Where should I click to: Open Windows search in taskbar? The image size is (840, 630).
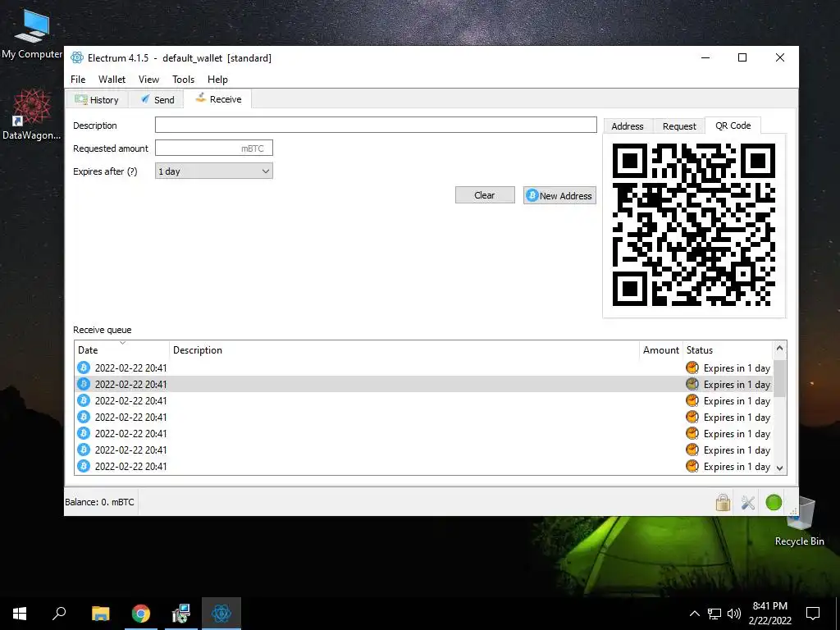click(59, 614)
